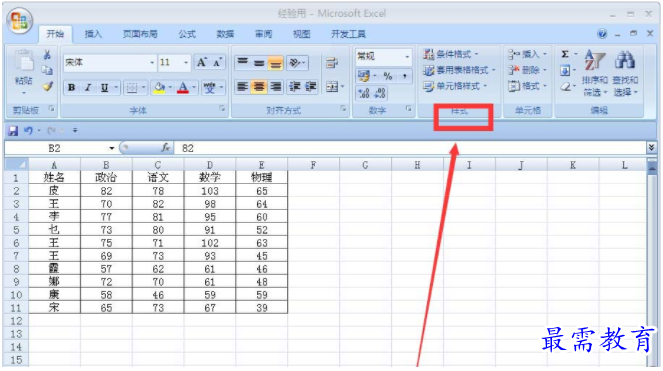The image size is (663, 371).
Task: Increase indent icon
Action: 310,87
